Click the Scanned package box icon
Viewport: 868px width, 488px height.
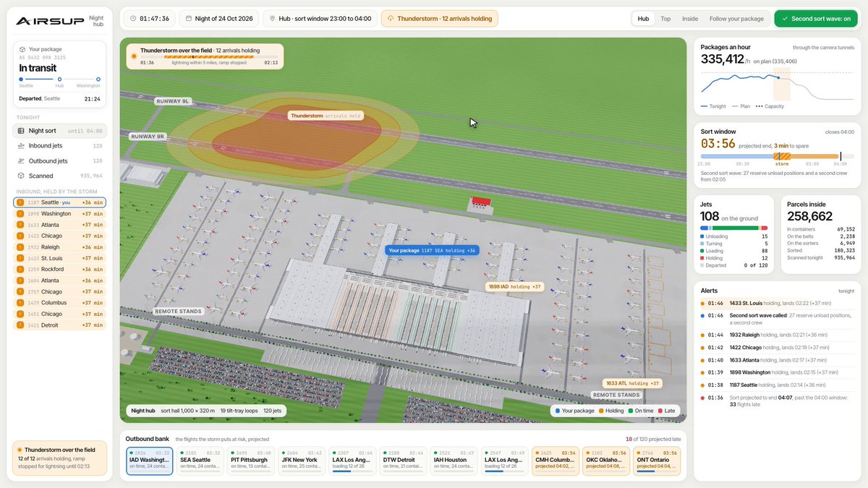(x=21, y=176)
